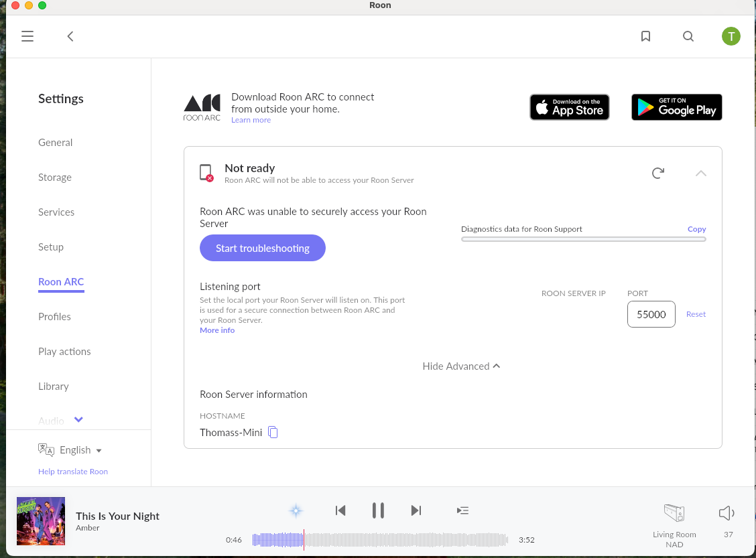This screenshot has width=756, height=558.
Task: Open the Living Room NAD zone
Action: click(674, 526)
